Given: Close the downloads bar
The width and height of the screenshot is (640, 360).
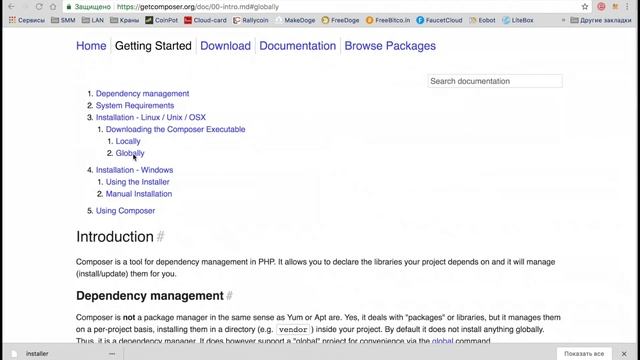Looking at the screenshot, I should (x=624, y=354).
